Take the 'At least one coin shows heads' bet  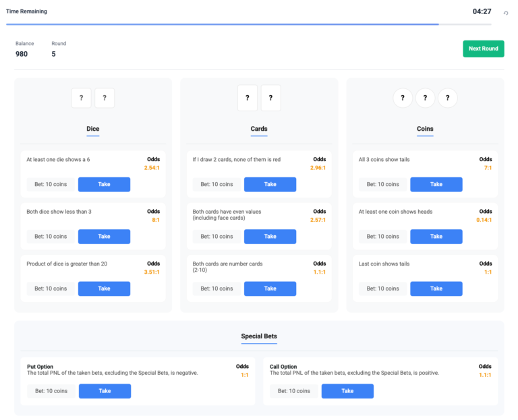click(x=436, y=237)
